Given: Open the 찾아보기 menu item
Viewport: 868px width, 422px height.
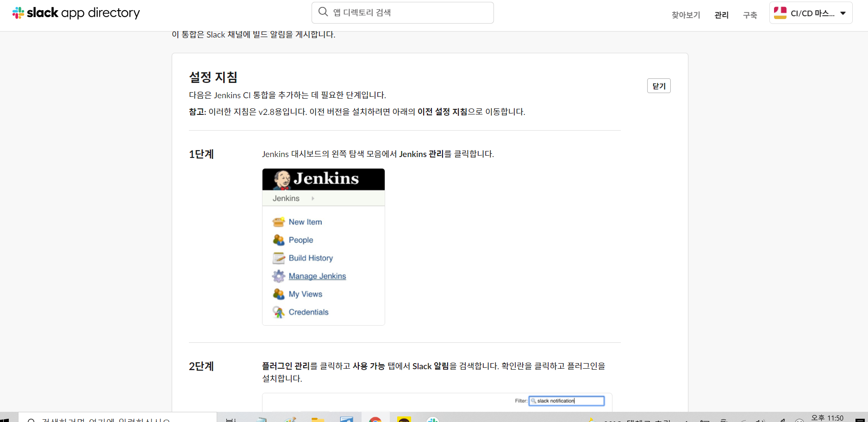Looking at the screenshot, I should pos(686,15).
